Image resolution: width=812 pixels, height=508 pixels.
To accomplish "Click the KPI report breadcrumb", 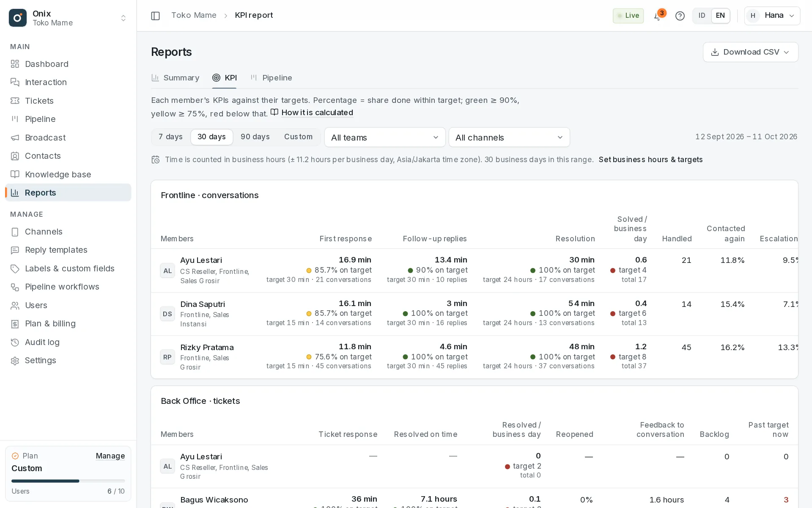I will [x=254, y=15].
